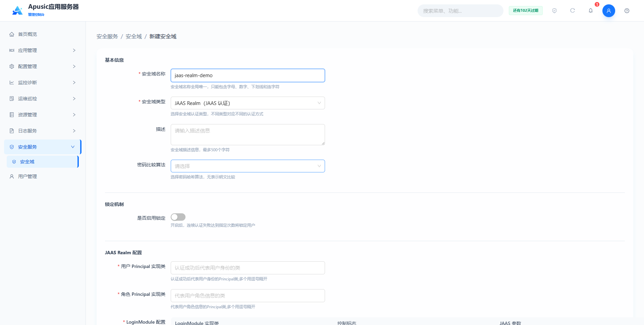
Task: Open 首页概览 menu item
Action: (x=43, y=34)
